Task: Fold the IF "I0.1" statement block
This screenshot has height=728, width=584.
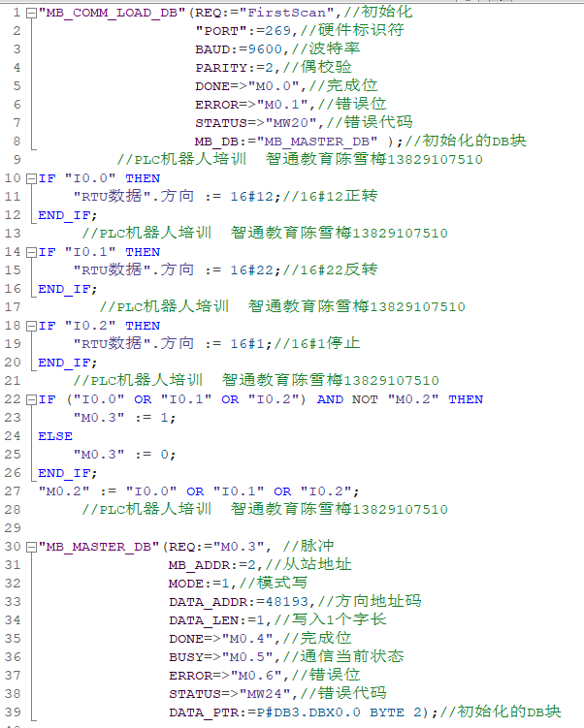Action: pyautogui.click(x=31, y=252)
